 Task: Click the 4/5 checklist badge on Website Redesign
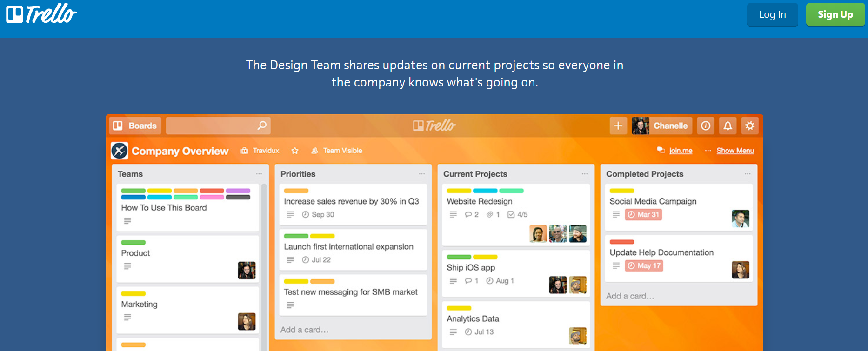pyautogui.click(x=518, y=214)
